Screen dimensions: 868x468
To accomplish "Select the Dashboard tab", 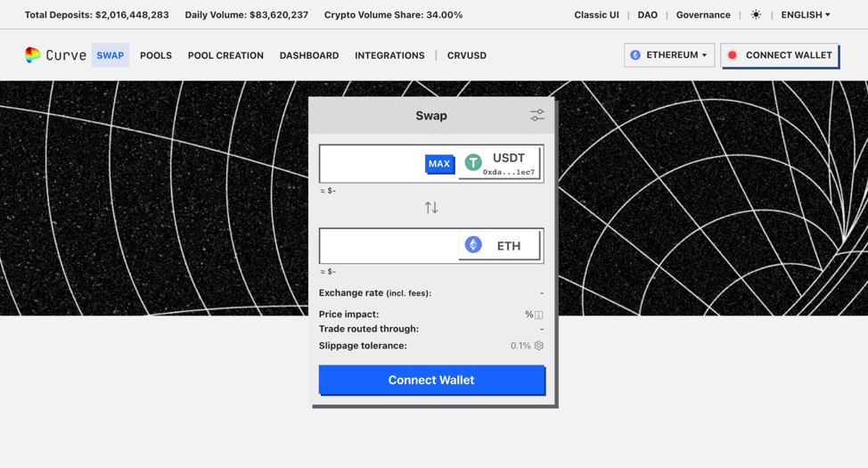I will pyautogui.click(x=309, y=55).
